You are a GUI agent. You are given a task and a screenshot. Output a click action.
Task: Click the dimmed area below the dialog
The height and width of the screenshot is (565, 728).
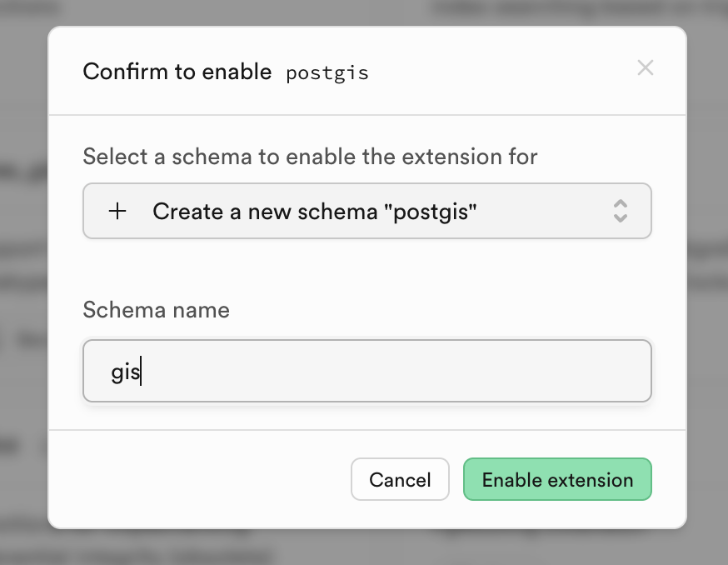pyautogui.click(x=366, y=547)
